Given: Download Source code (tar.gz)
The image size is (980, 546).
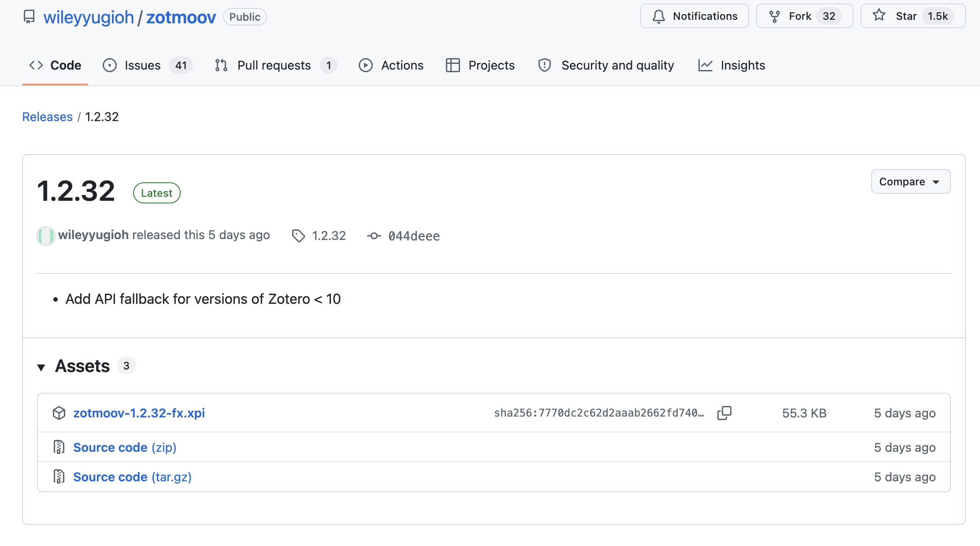Looking at the screenshot, I should (132, 477).
